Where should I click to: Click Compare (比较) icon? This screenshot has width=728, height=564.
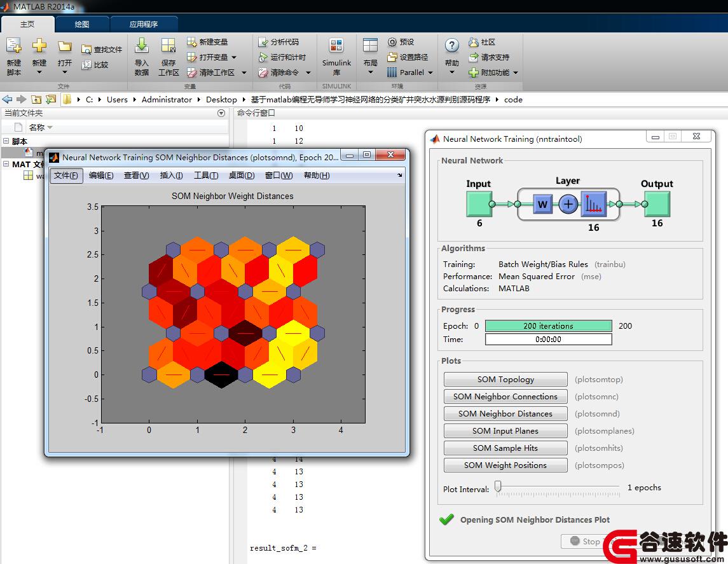86,64
